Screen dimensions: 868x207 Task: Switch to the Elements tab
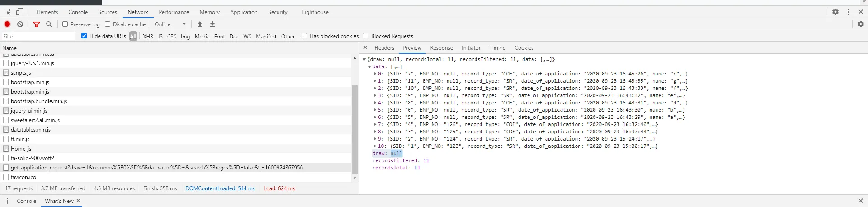point(47,12)
